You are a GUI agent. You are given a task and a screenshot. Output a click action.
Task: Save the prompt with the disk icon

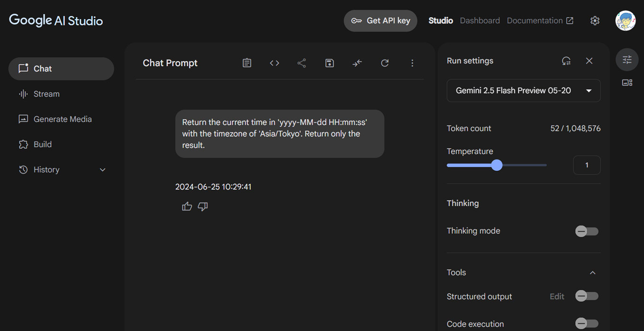(330, 63)
